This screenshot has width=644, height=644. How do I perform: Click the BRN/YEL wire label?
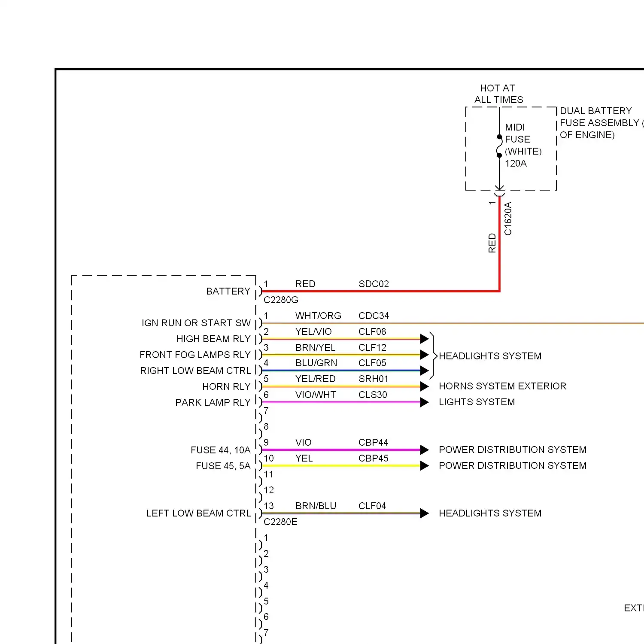[315, 347]
